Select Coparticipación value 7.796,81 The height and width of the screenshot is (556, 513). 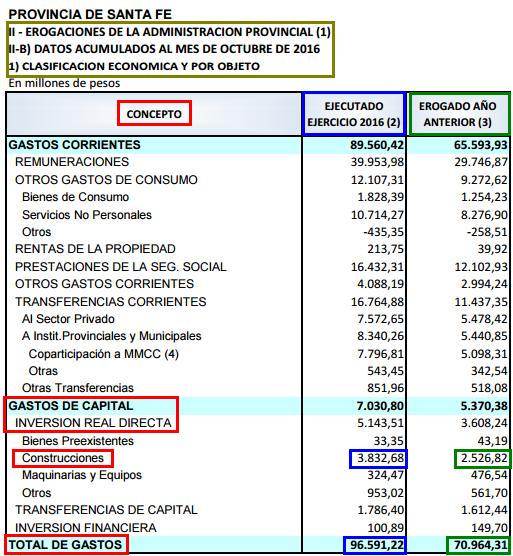coord(380,354)
